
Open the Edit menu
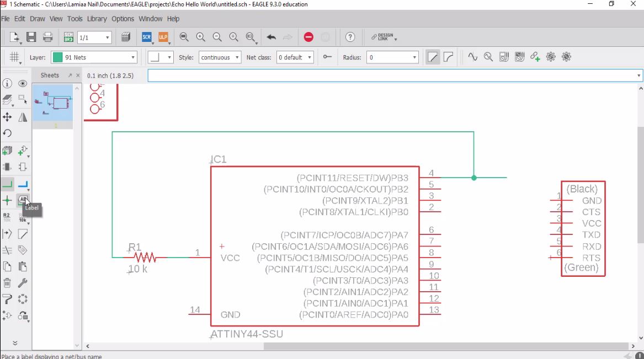pyautogui.click(x=20, y=19)
